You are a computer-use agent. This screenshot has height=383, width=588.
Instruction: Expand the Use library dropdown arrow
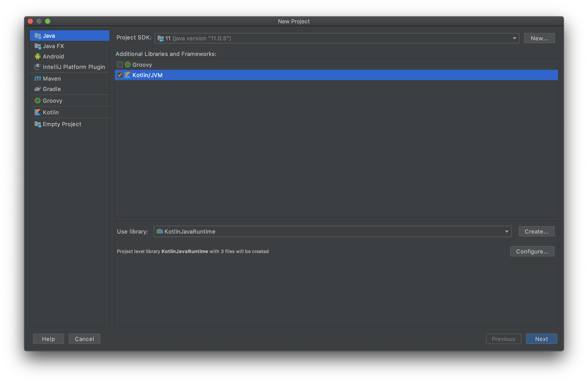point(506,232)
